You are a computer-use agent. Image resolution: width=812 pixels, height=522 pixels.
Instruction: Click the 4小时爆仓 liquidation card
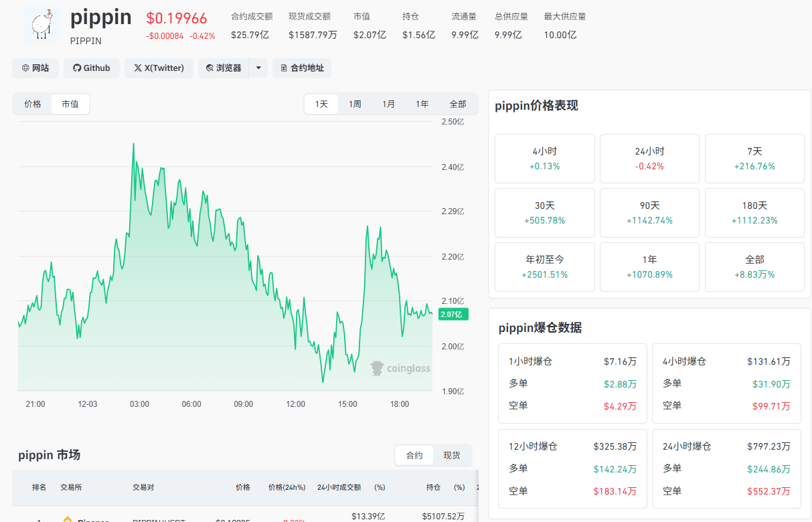pos(726,383)
